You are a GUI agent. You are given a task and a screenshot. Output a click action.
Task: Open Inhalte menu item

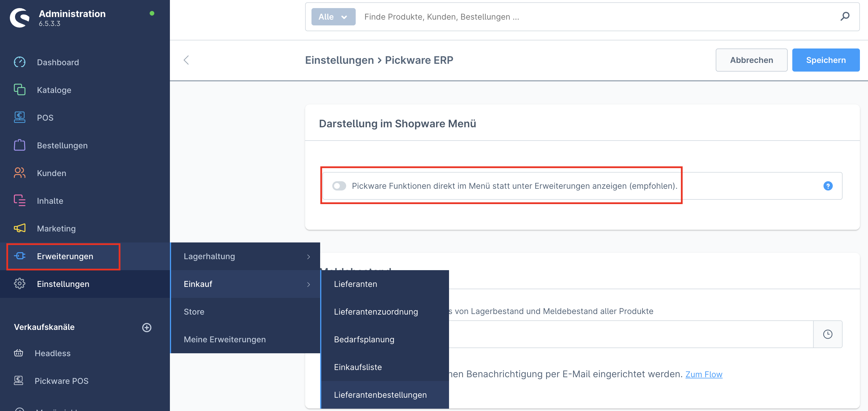[50, 201]
